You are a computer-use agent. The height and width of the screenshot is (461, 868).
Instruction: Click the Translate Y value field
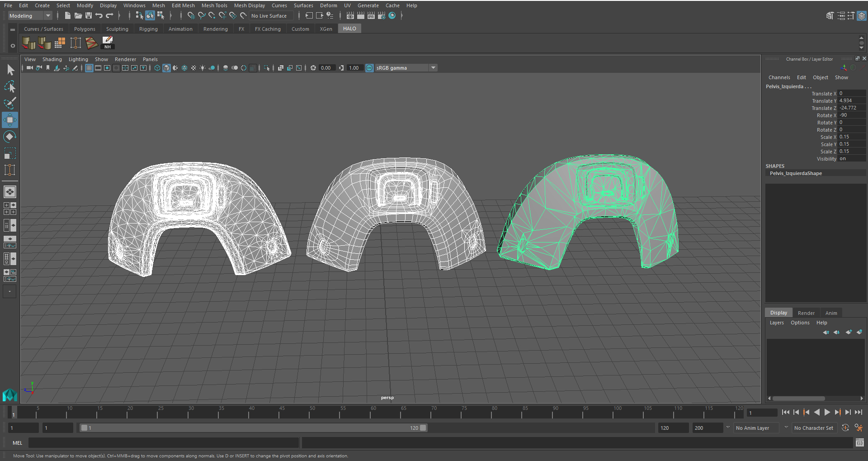[852, 101]
